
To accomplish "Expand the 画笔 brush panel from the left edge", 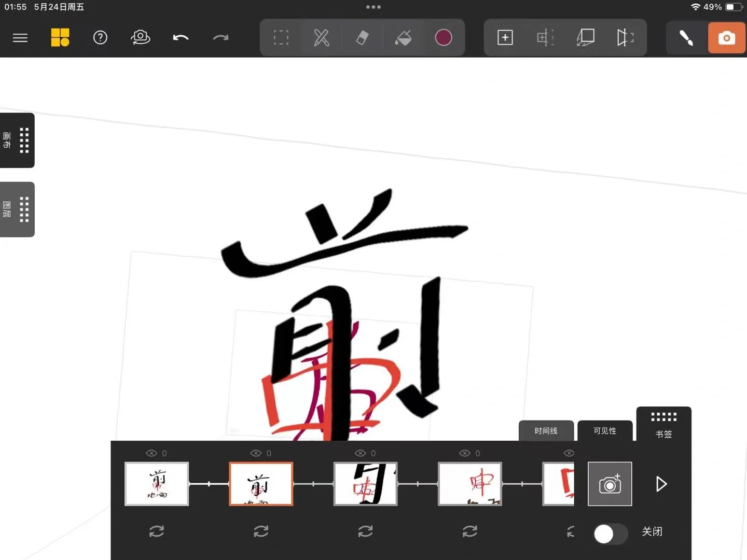I will point(17,140).
